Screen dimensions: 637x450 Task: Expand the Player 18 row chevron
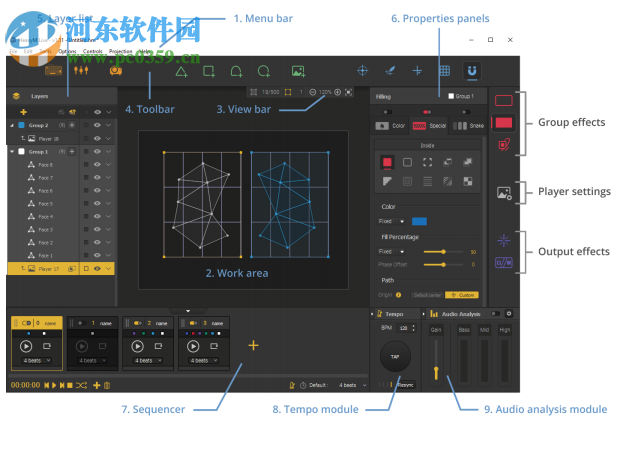tap(108, 138)
